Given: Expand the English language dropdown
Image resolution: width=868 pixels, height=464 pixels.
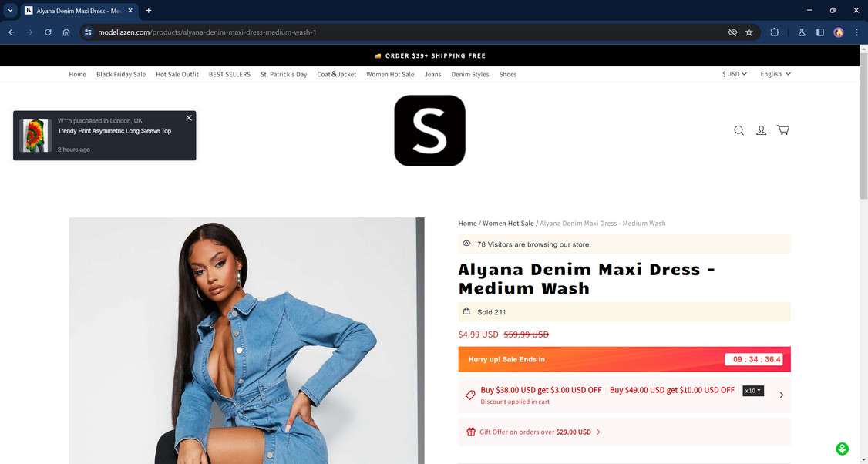Looking at the screenshot, I should pos(775,74).
